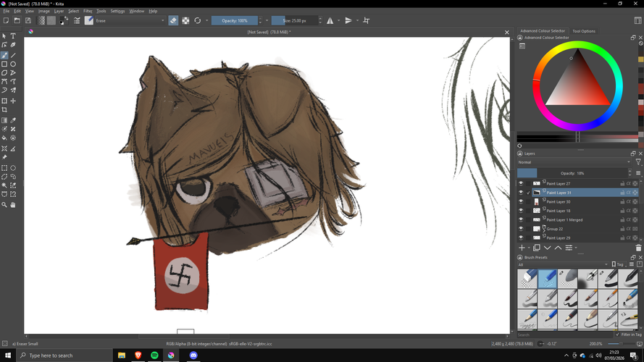Select the Move tool
644x362 pixels.
(13, 101)
